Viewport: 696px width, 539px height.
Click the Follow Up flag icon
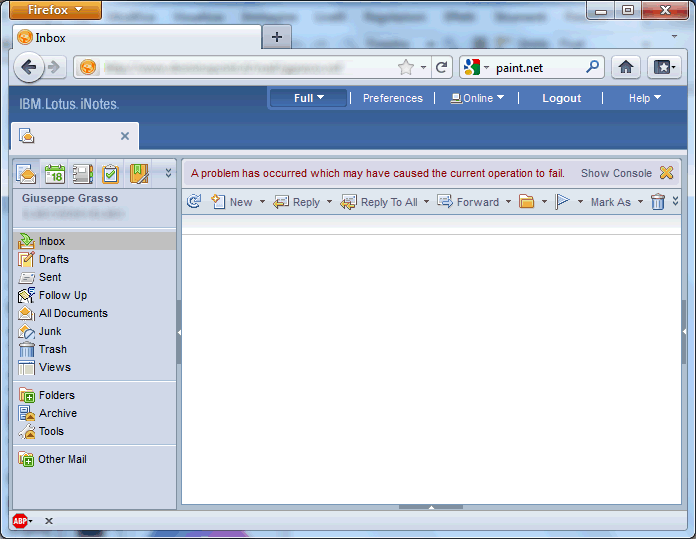pos(562,202)
